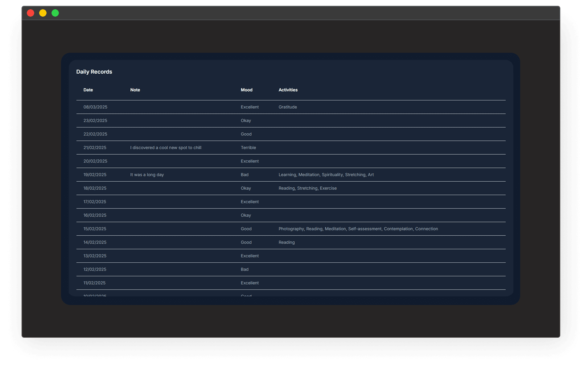The width and height of the screenshot is (588, 367).
Task: Click the note "It was a long day"
Action: tap(147, 175)
